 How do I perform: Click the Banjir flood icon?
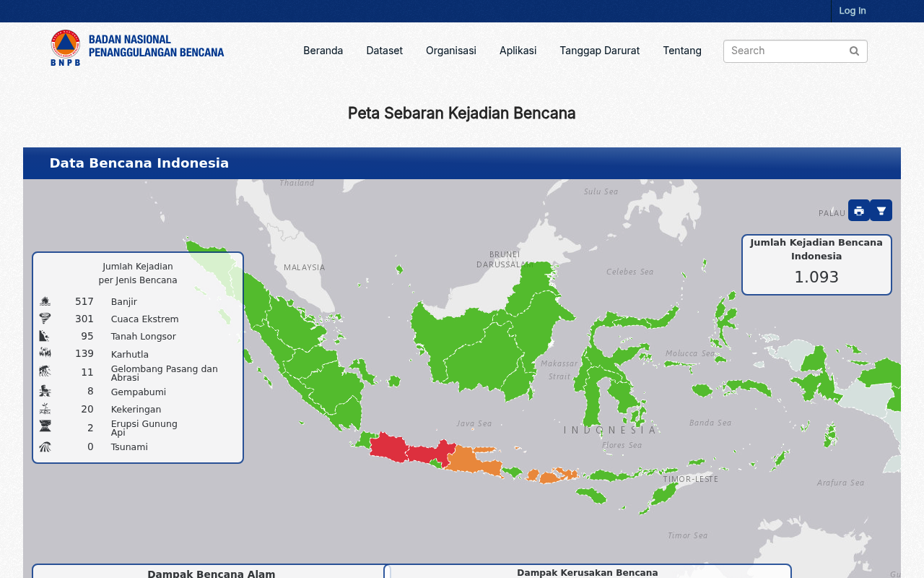pyautogui.click(x=45, y=301)
